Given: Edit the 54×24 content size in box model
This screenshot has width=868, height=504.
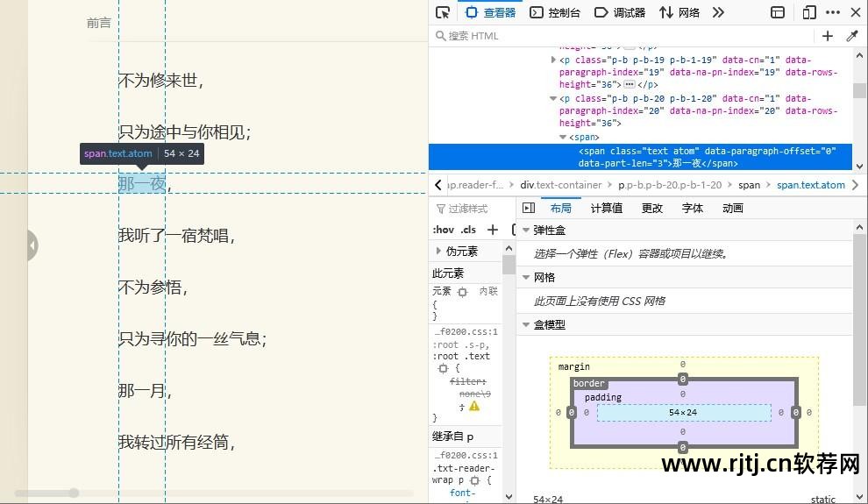Looking at the screenshot, I should (683, 412).
